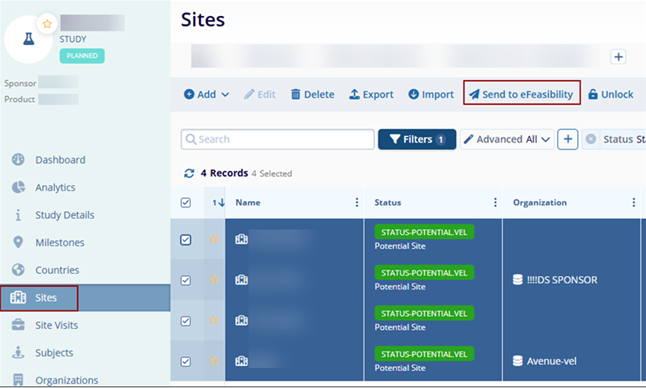
Task: Click the Import download button
Action: pyautogui.click(x=431, y=94)
